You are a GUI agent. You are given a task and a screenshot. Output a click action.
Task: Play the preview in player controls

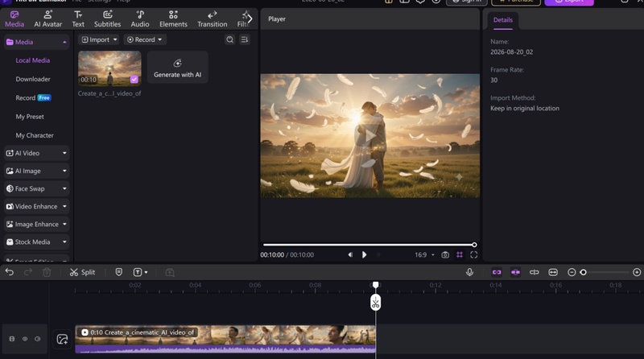click(x=364, y=254)
